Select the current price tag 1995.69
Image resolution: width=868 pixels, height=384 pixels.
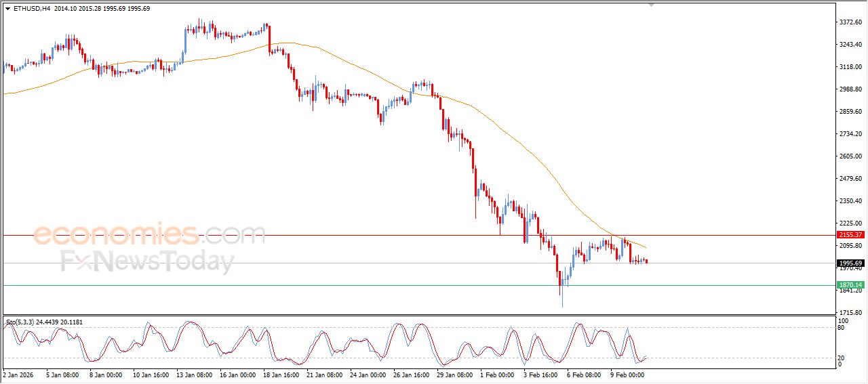(850, 263)
